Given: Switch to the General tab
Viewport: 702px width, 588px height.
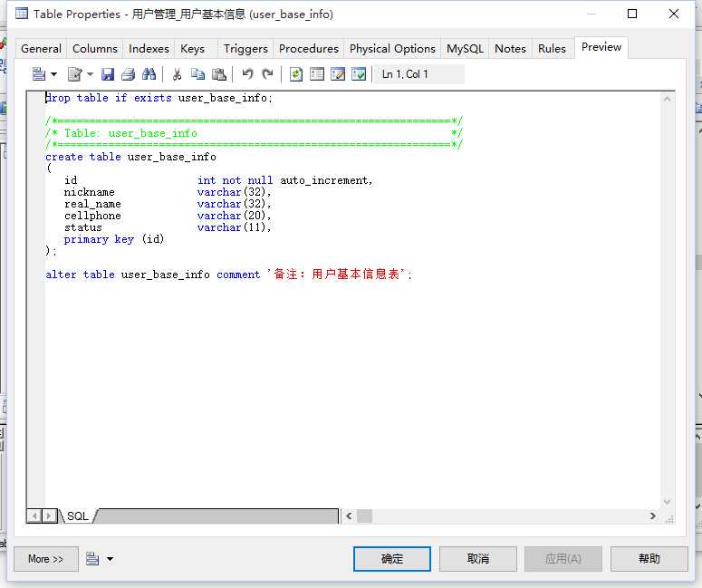Looking at the screenshot, I should tap(41, 48).
